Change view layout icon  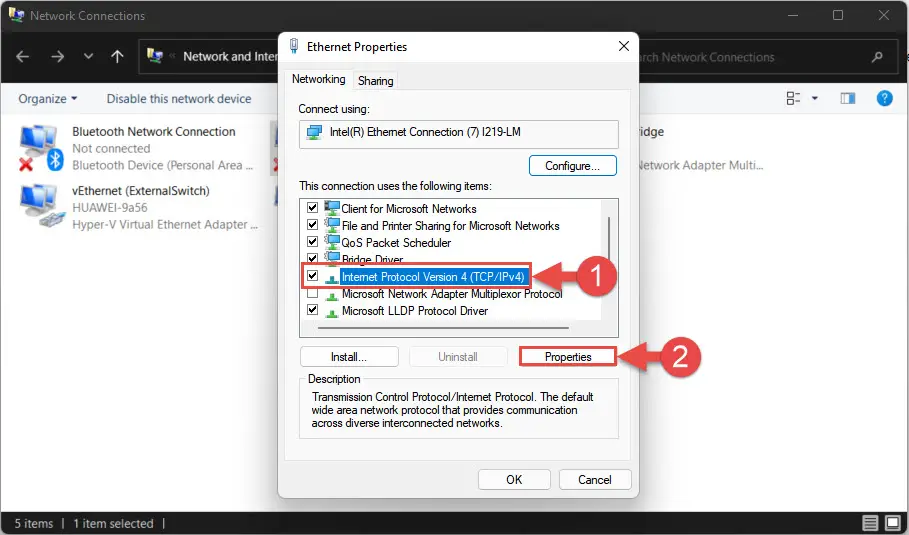(793, 99)
